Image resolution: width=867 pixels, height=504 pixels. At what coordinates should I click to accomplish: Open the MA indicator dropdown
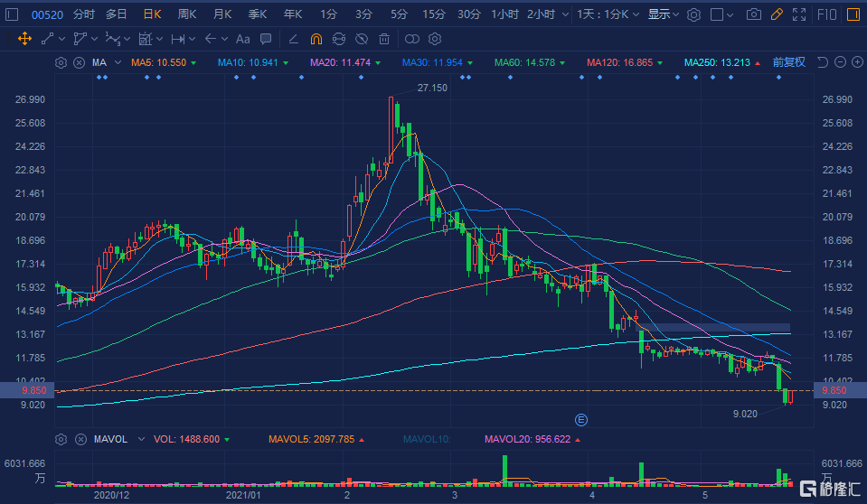point(99,62)
